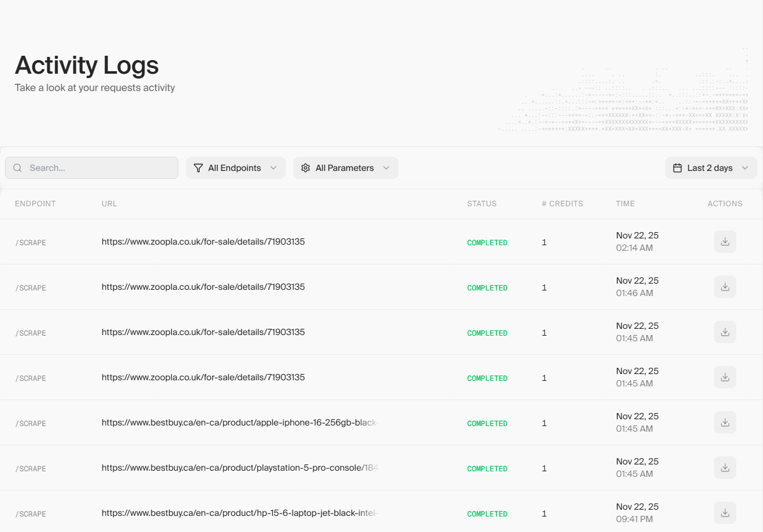Download results for the 01:45 AM zoopla request
Image resolution: width=763 pixels, height=532 pixels.
pyautogui.click(x=725, y=331)
